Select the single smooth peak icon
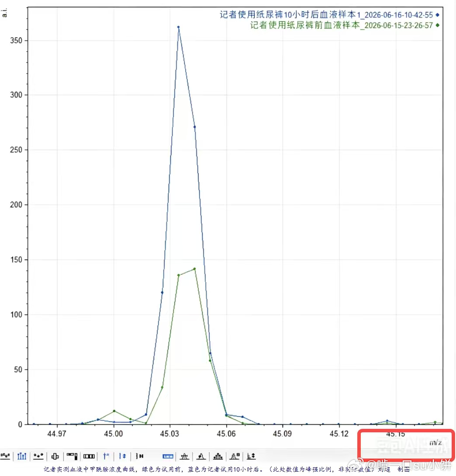456x476 pixels. (x=201, y=456)
